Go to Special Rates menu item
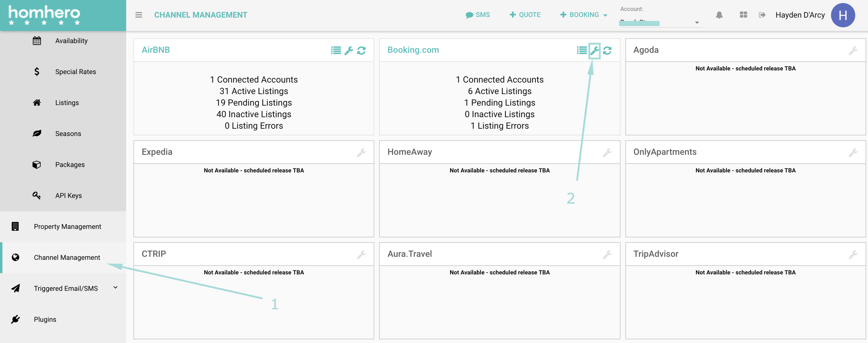 76,72
